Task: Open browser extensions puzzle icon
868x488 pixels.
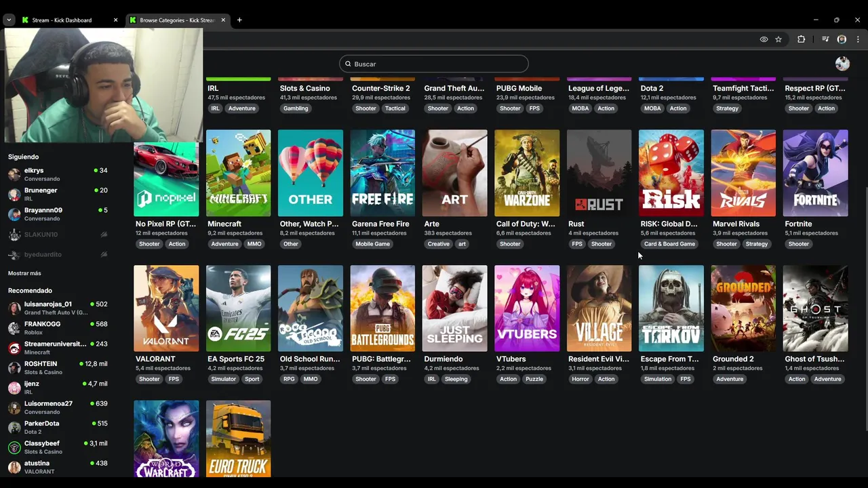Action: point(801,39)
